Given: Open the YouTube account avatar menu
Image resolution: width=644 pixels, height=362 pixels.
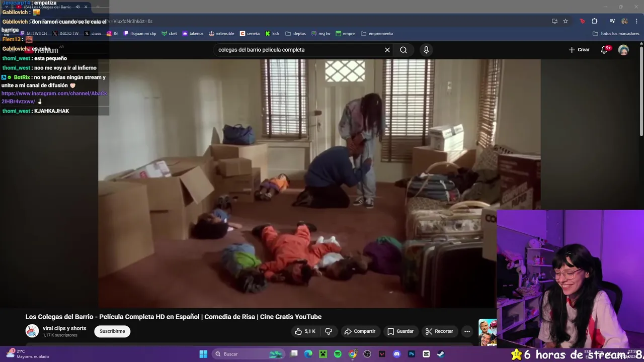Looking at the screenshot, I should (x=623, y=50).
